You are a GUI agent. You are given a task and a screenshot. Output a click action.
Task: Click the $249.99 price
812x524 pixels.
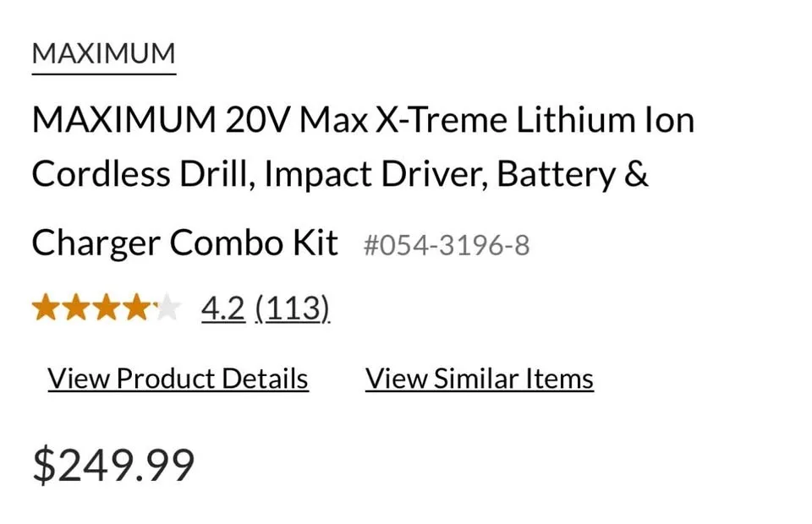(112, 463)
